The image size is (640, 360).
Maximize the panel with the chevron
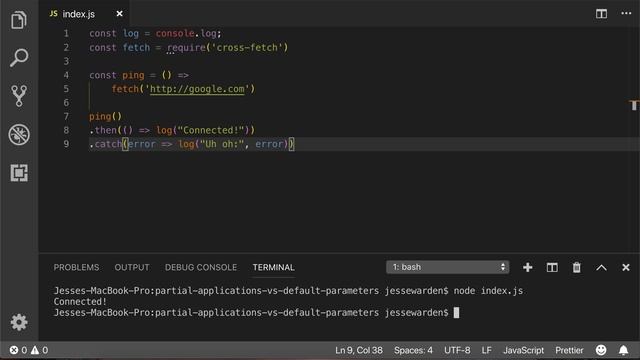pos(601,268)
